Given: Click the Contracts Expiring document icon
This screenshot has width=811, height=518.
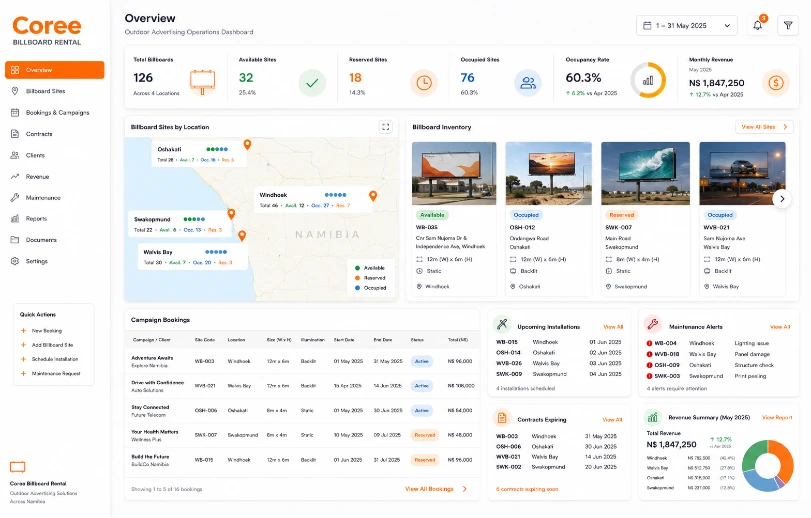Looking at the screenshot, I should click(x=501, y=418).
